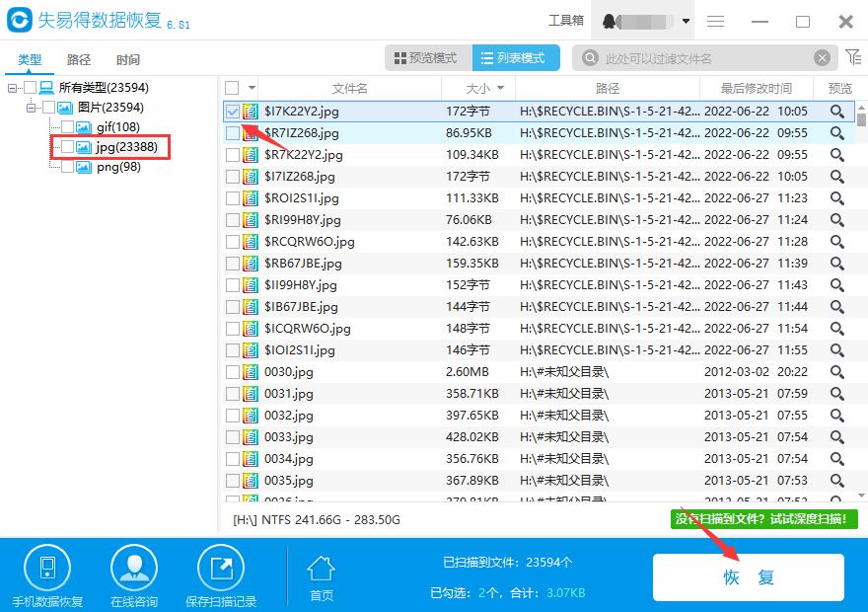
Task: Uncheck the $I7K22Y2.jpg checkbox
Action: [233, 112]
